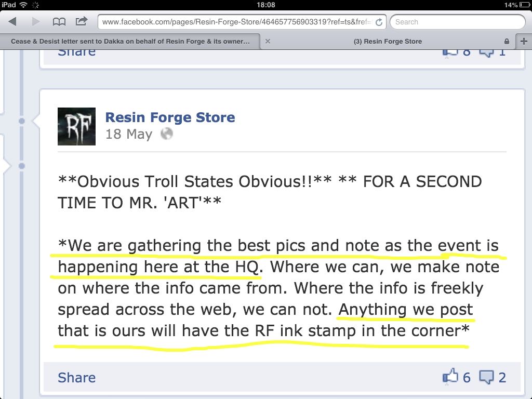Switch to Cease & Desist letter tab

tap(130, 42)
